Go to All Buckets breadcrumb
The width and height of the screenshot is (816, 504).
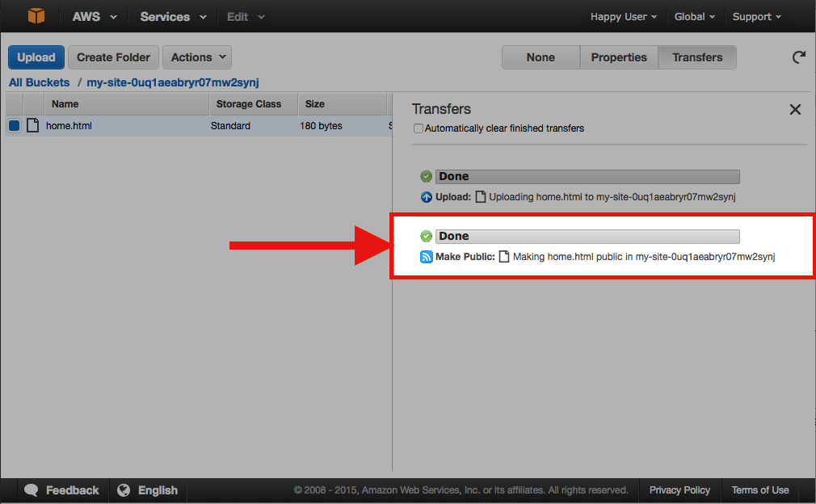(39, 82)
